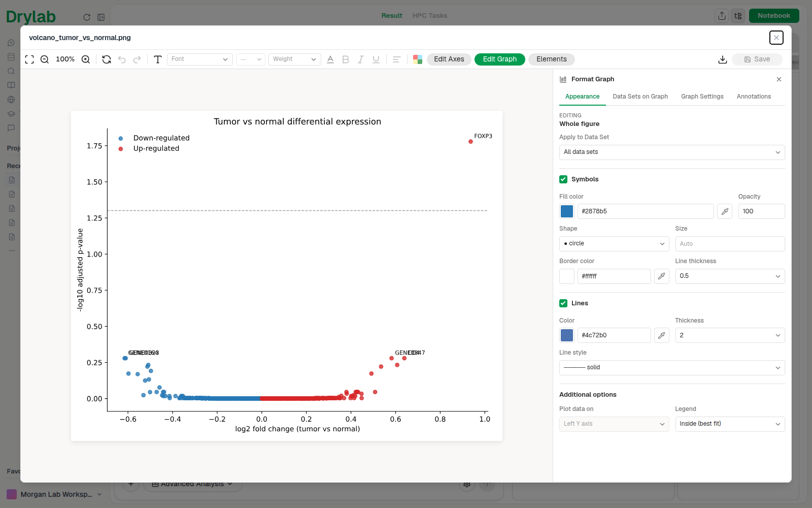The image size is (812, 508).
Task: Open the Shape circle dropdown
Action: [x=614, y=244]
